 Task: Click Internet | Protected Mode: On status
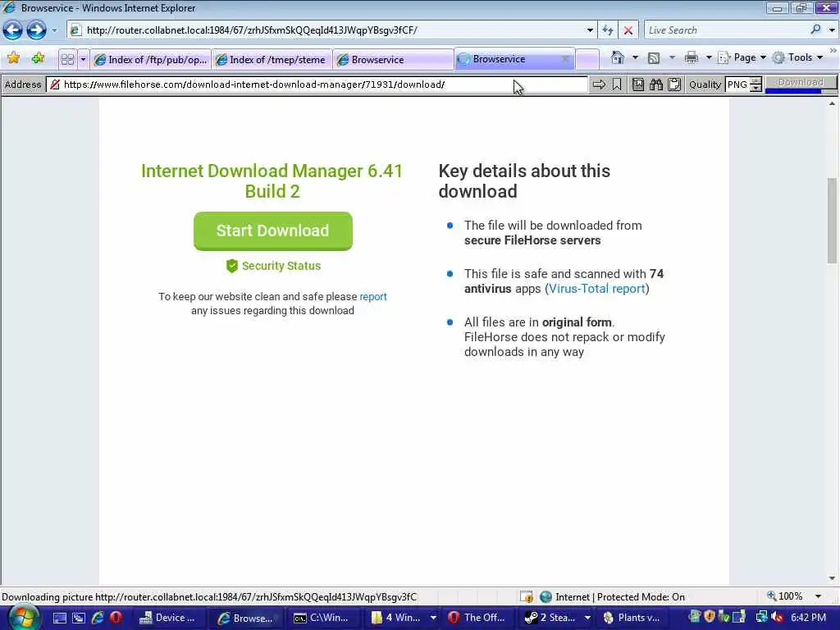(x=612, y=596)
